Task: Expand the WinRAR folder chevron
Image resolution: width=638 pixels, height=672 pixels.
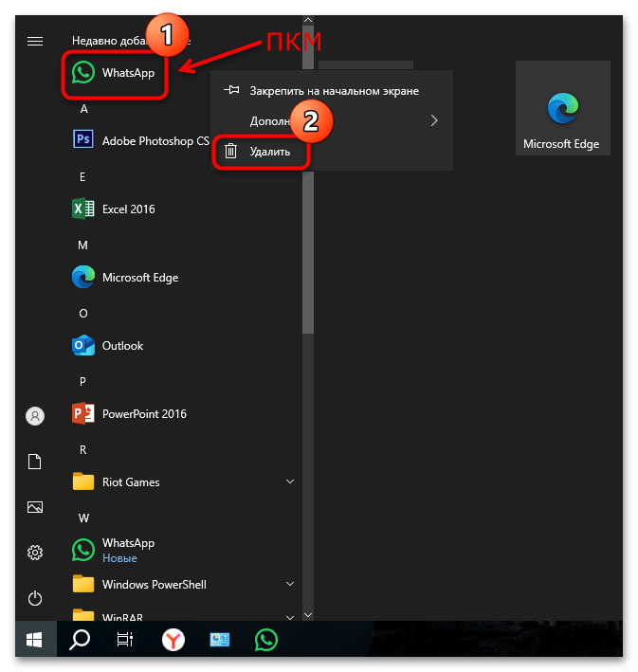Action: [x=290, y=617]
